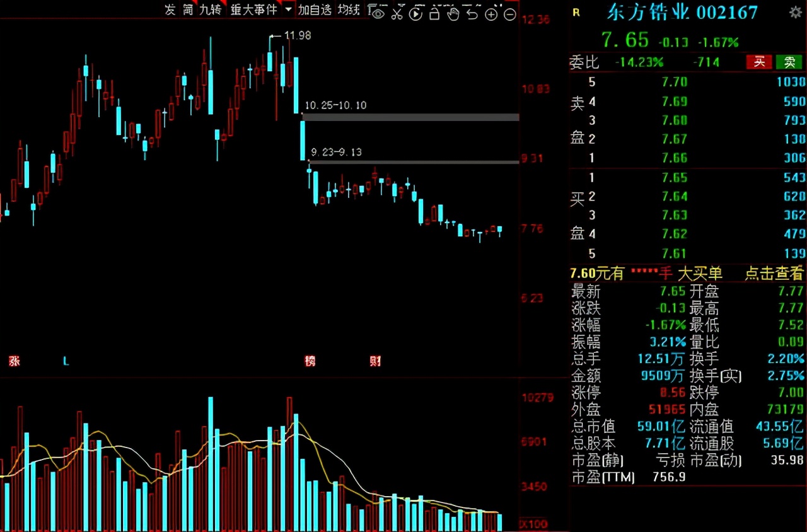Select the hand pointer tool on the toolbar
Screen dimensions: 807x532
454,14
